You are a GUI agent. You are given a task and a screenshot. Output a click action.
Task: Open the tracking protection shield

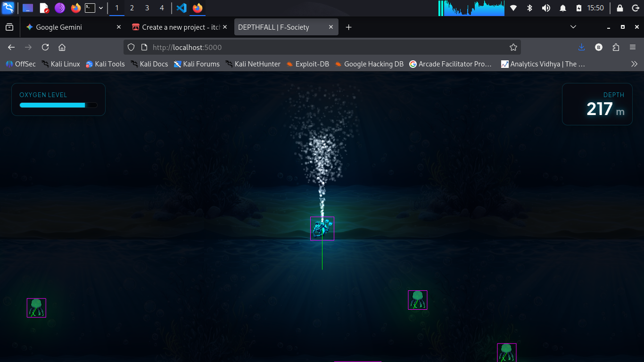132,47
